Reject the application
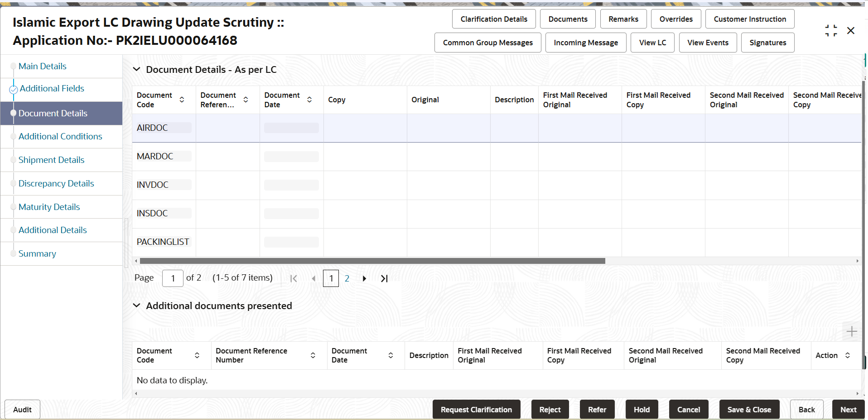The image size is (868, 420). (550, 410)
